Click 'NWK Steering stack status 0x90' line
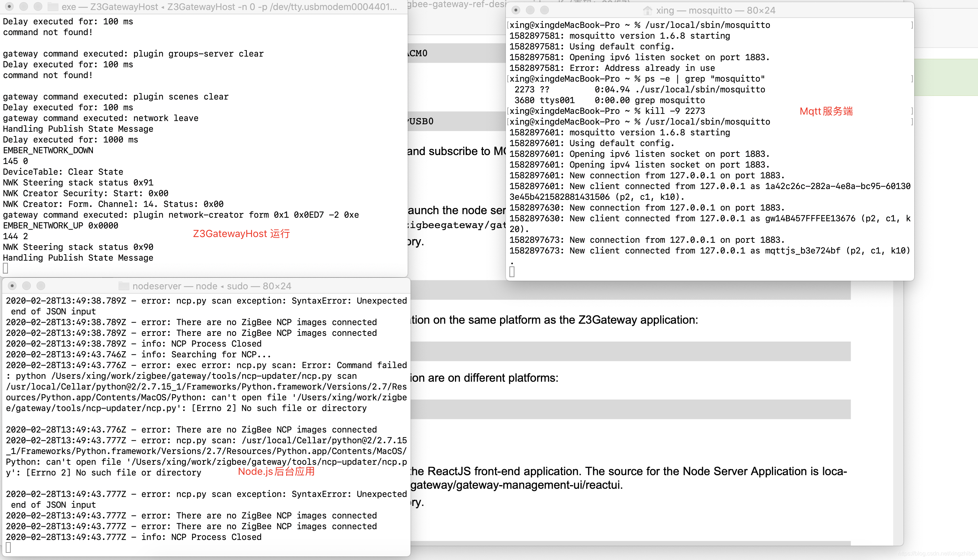Screen dimensions: 978x560 [78, 247]
